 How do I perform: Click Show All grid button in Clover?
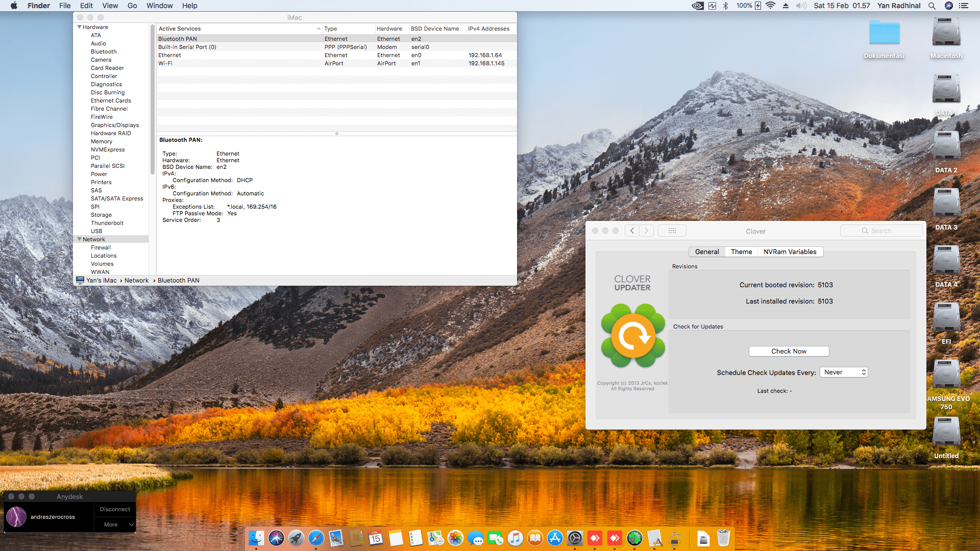pyautogui.click(x=672, y=231)
